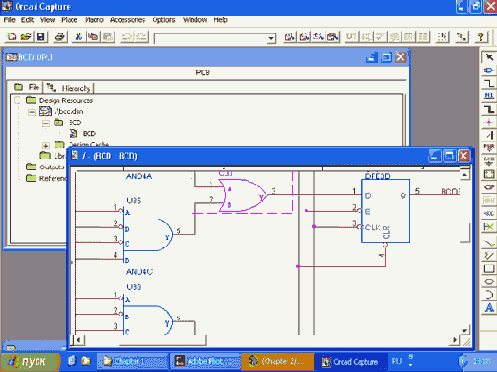Open the Accessories menu
497x372 pixels.
127,20
